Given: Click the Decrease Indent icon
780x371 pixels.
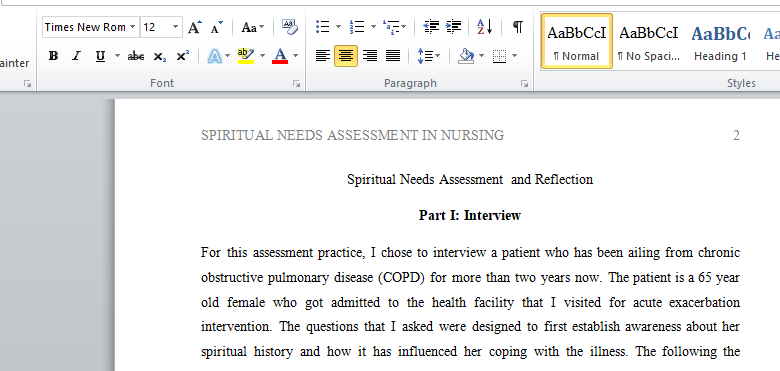Looking at the screenshot, I should (430, 27).
